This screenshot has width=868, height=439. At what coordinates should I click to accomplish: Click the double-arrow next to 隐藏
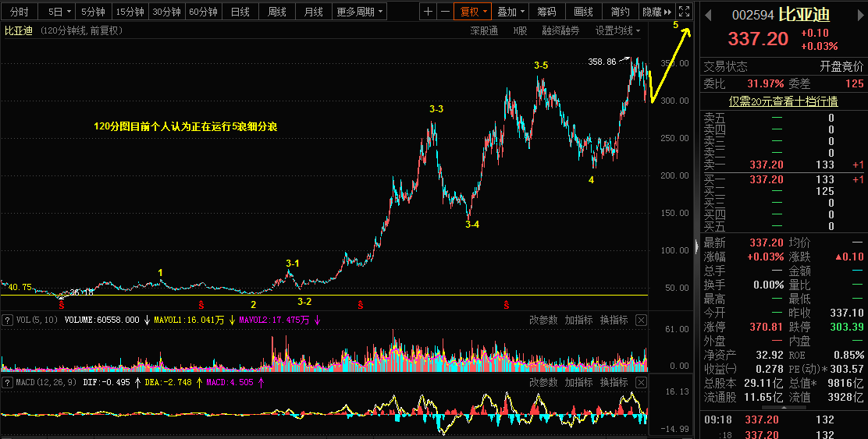667,12
